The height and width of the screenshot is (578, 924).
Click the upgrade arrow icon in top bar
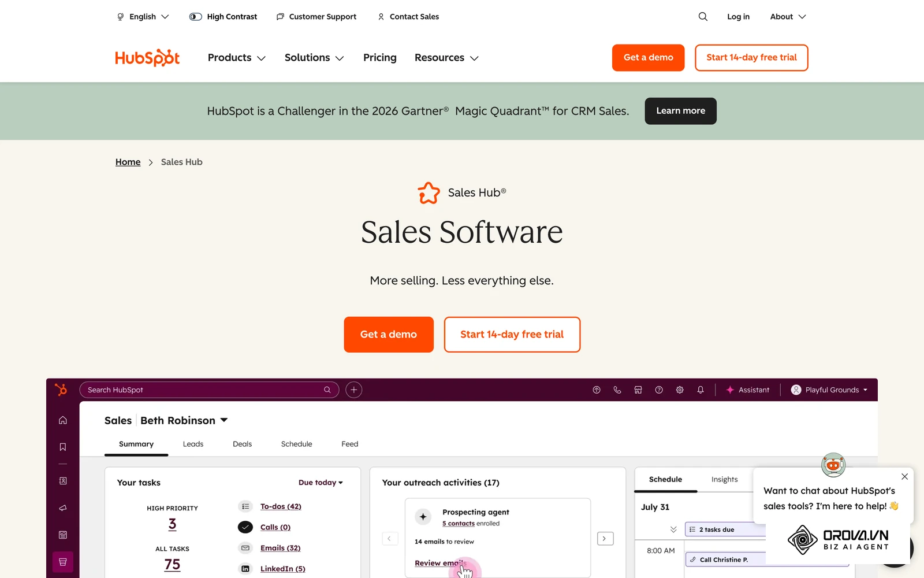coord(597,390)
